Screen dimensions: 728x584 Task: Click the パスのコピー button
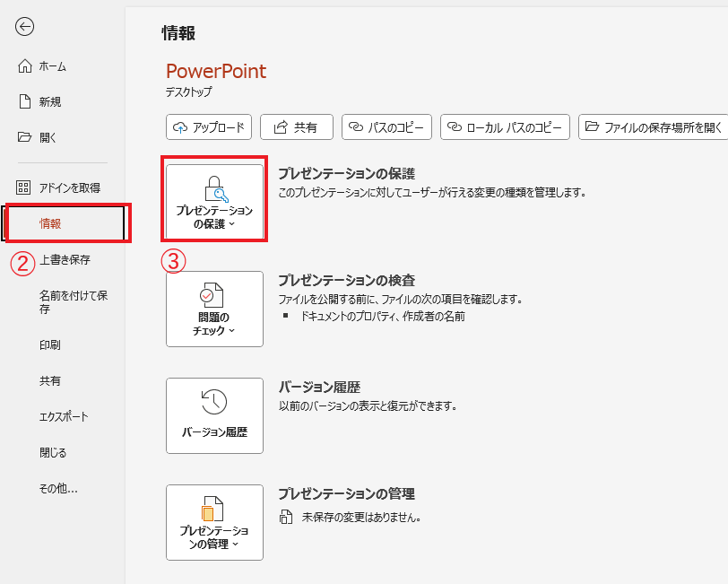tap(386, 126)
